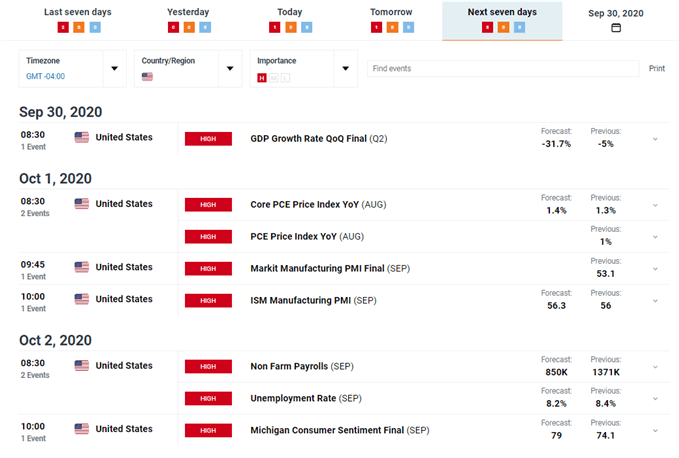
Task: Toggle the M medium importance filter
Action: click(x=274, y=78)
